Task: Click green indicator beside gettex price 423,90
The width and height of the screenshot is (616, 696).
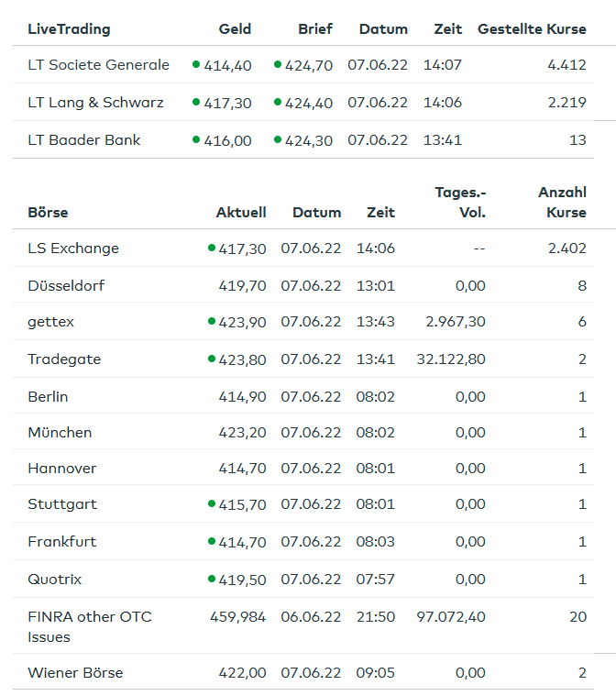Action: tap(212, 321)
